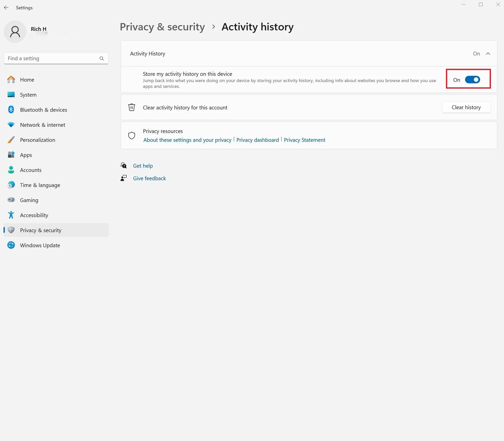504x441 pixels.
Task: Open Give feedback link
Action: tap(149, 178)
